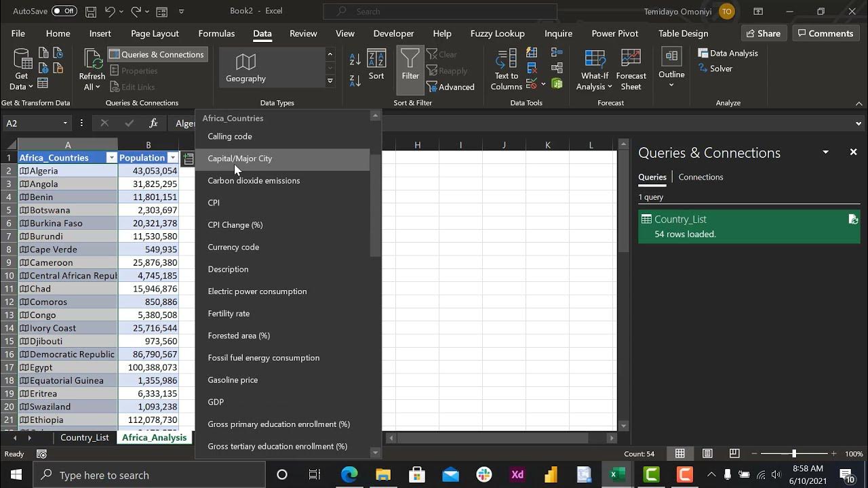
Task: Switch to Page Break Preview view
Action: coord(734,453)
